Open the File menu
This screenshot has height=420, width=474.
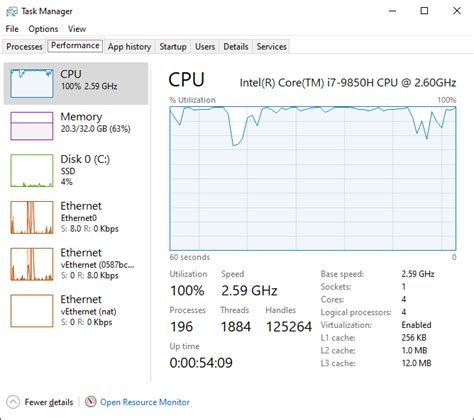point(12,29)
